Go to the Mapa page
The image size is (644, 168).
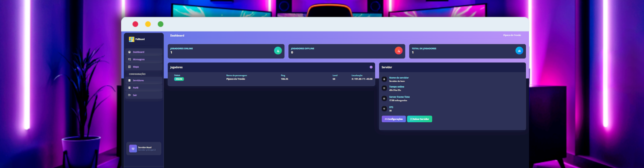144,67
